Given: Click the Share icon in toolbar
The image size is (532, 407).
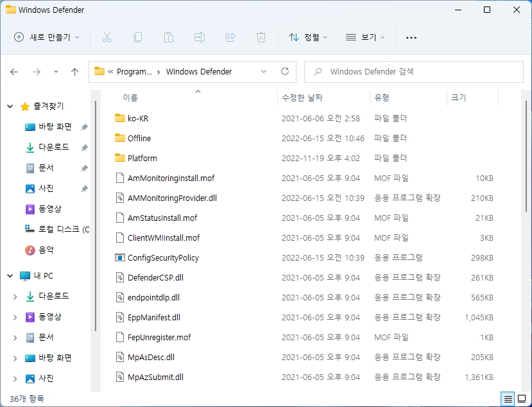Looking at the screenshot, I should click(x=230, y=37).
